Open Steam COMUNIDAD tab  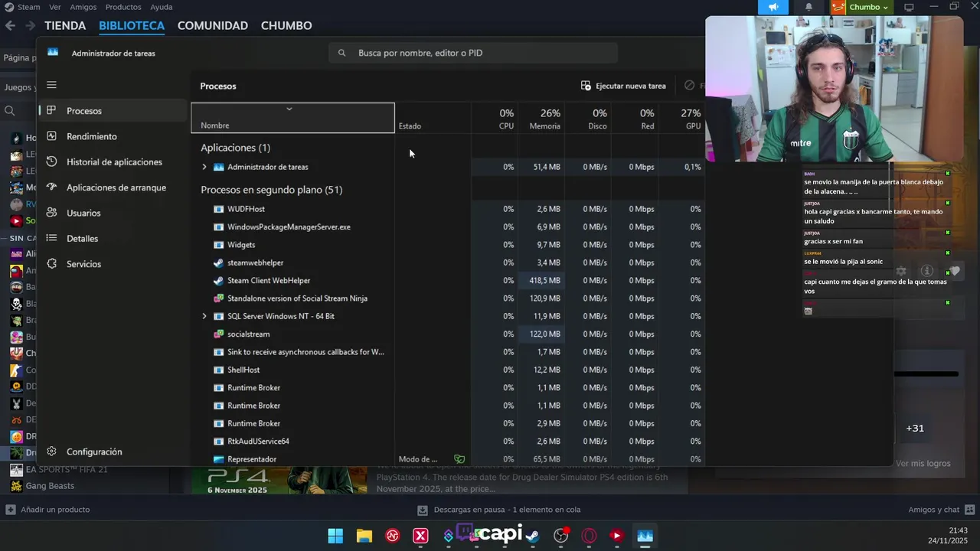[x=213, y=25]
